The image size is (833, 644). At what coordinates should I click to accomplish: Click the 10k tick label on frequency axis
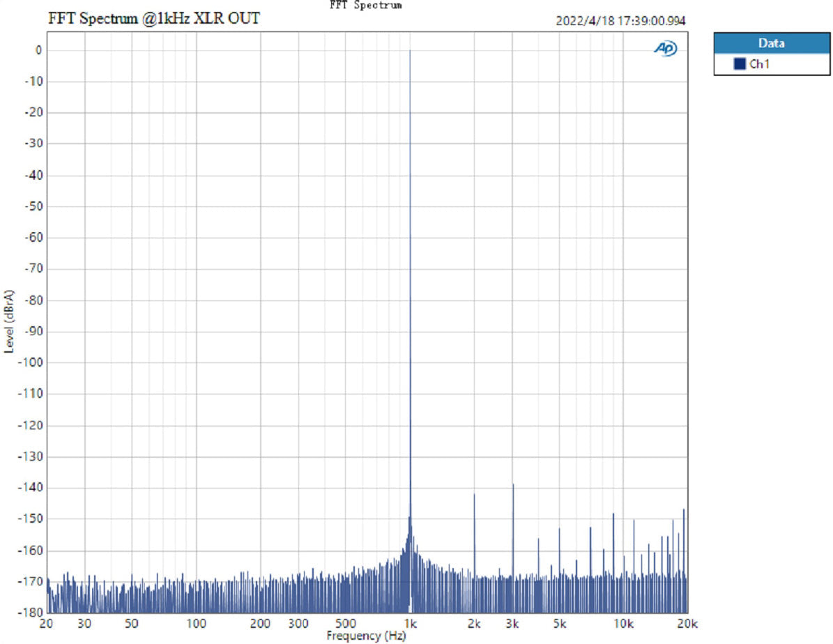623,624
